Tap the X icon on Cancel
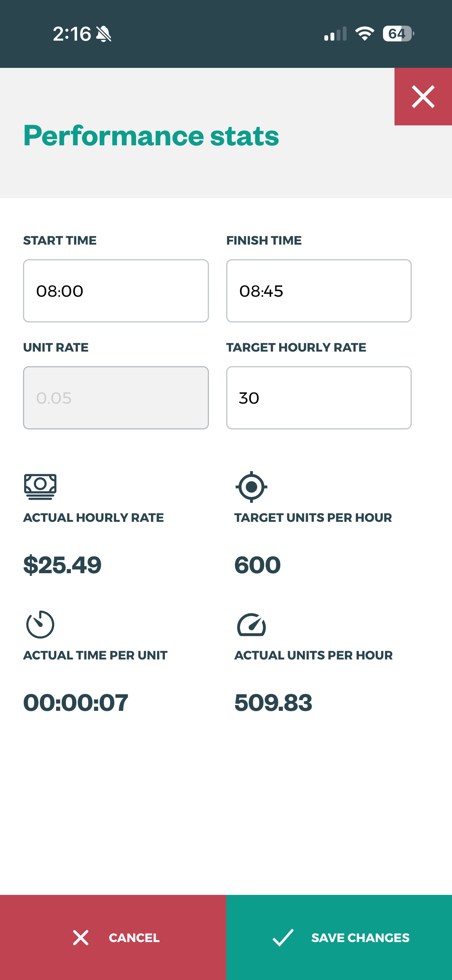 [81, 937]
